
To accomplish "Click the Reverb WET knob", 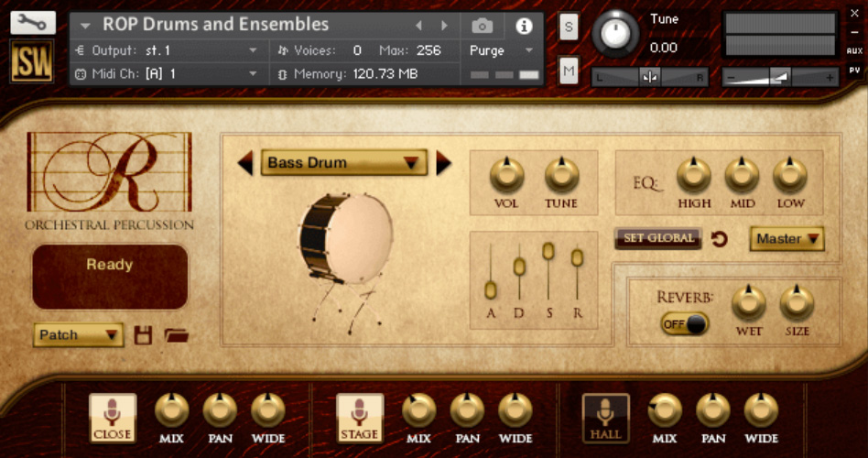I will click(x=748, y=303).
